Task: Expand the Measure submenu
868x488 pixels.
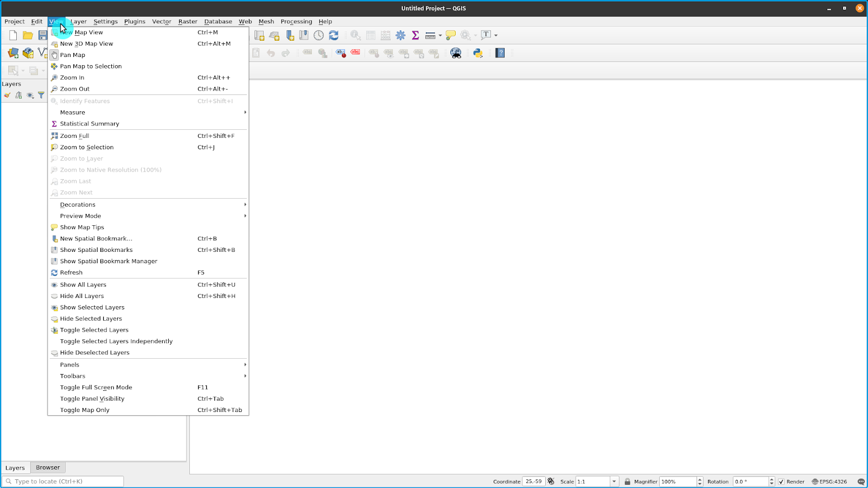Action: (148, 112)
